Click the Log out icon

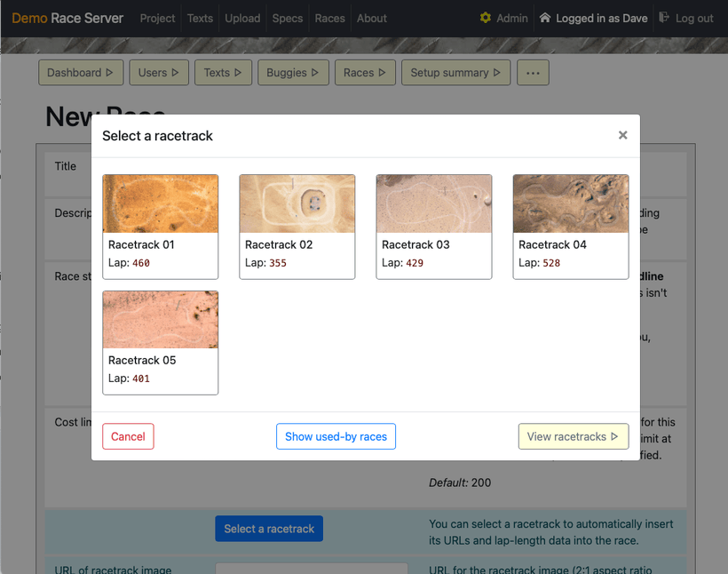(665, 18)
